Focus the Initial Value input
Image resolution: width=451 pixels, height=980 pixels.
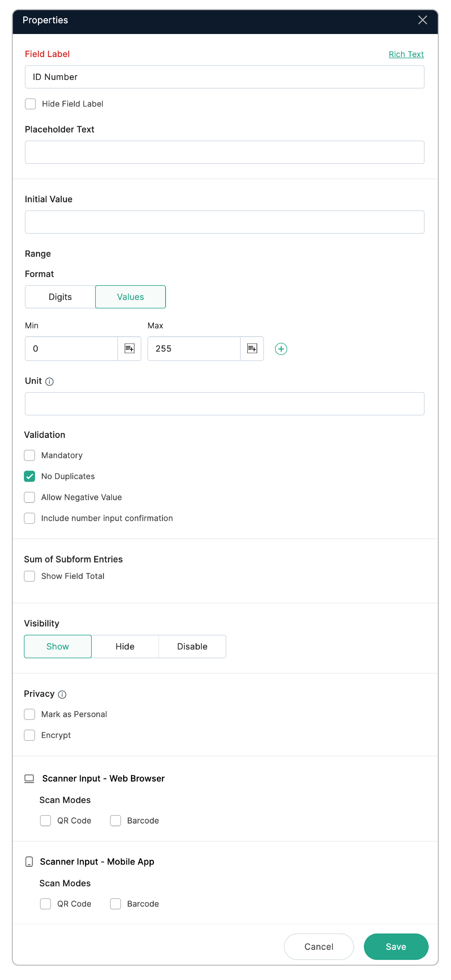coord(225,222)
